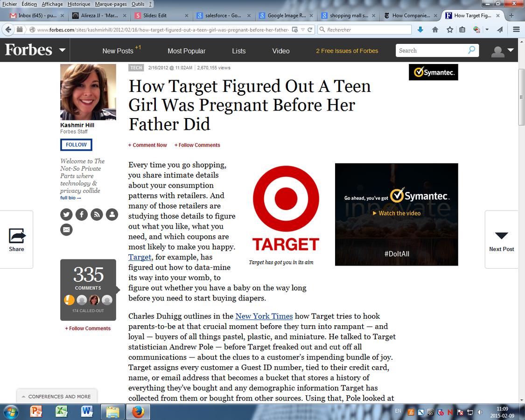This screenshot has height=420, width=525.
Task: Switch to the Inbox (645) Gmail tab
Action: [37, 15]
